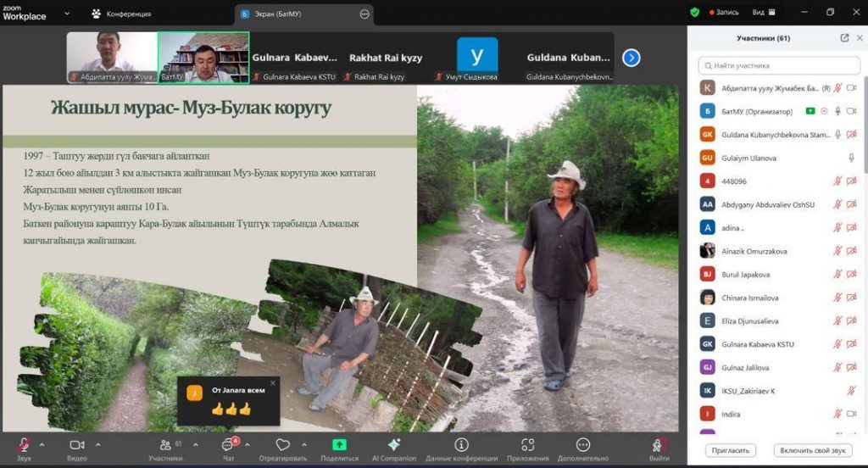
Task: Click the Найти участника search field
Action: coord(776,65)
